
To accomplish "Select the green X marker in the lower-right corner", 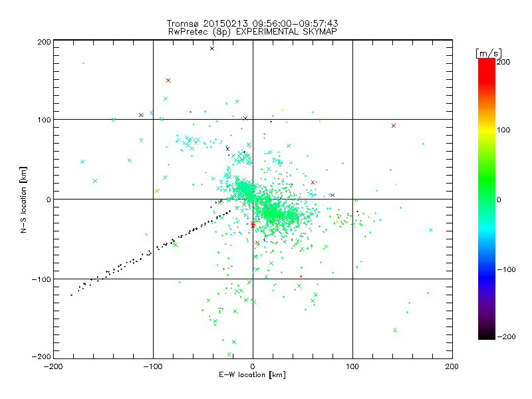I will pyautogui.click(x=395, y=330).
